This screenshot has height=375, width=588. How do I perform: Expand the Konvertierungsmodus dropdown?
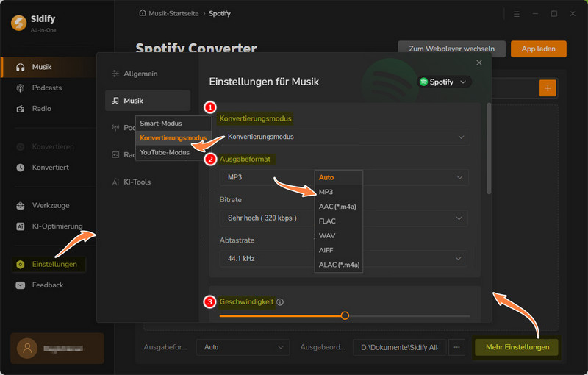[x=344, y=137]
